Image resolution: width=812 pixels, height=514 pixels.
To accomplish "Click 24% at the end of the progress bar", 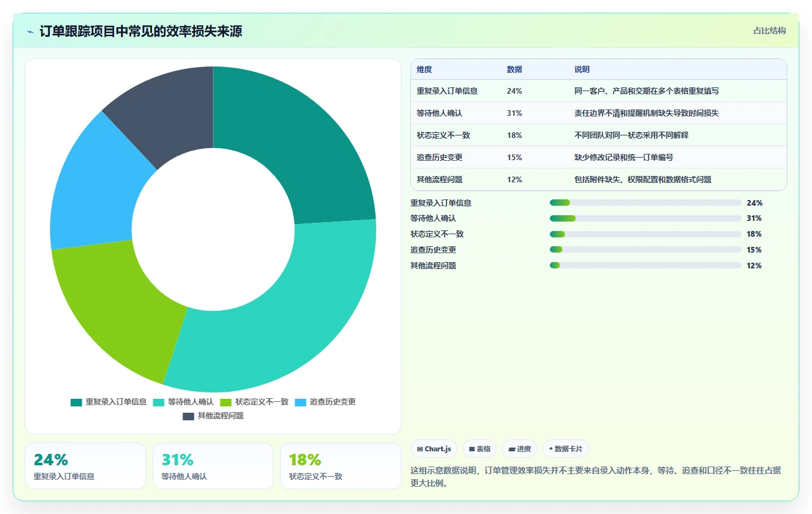I will (x=754, y=203).
